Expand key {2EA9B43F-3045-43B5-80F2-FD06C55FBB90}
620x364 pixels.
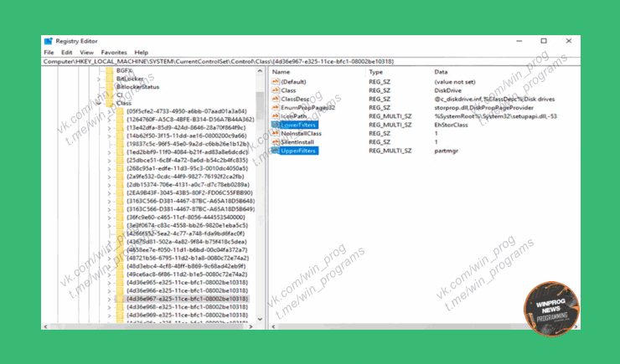[110, 193]
